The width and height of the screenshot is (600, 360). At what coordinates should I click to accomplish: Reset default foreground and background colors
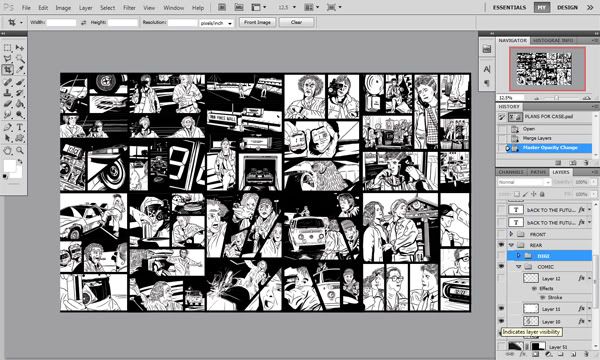[x=5, y=176]
